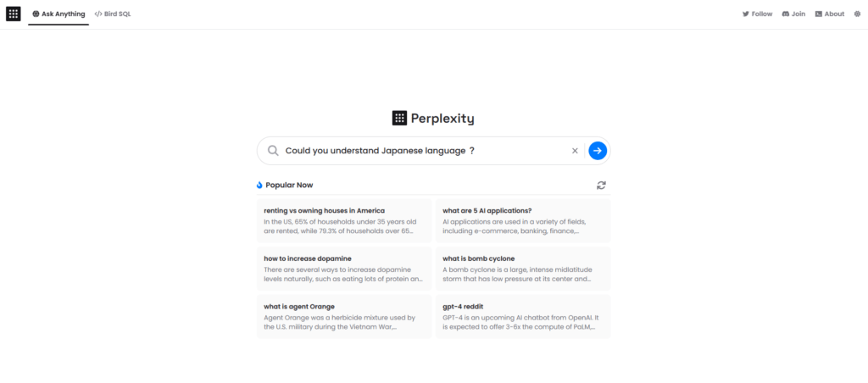This screenshot has width=868, height=383.
Task: Submit the query with the blue arrow button
Action: click(598, 151)
